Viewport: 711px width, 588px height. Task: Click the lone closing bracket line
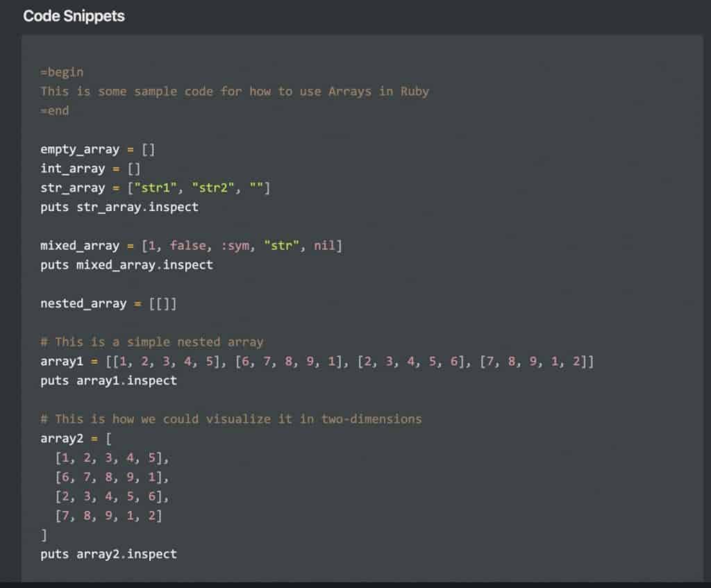click(44, 535)
